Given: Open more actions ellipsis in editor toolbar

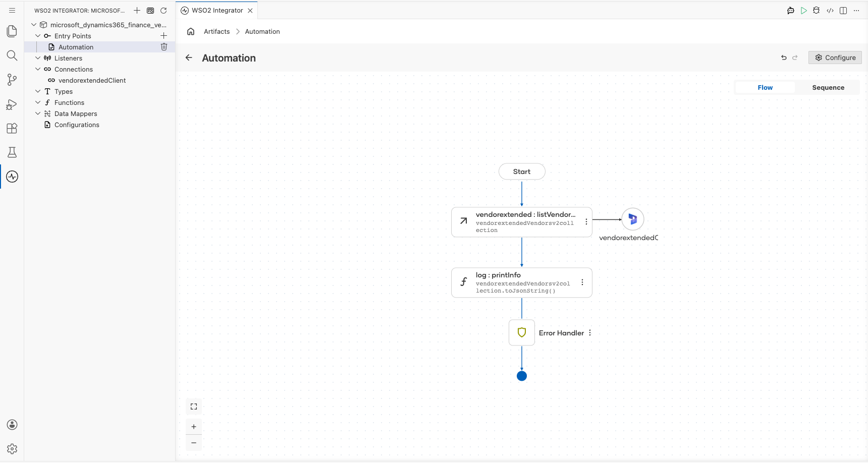Looking at the screenshot, I should tap(856, 11).
